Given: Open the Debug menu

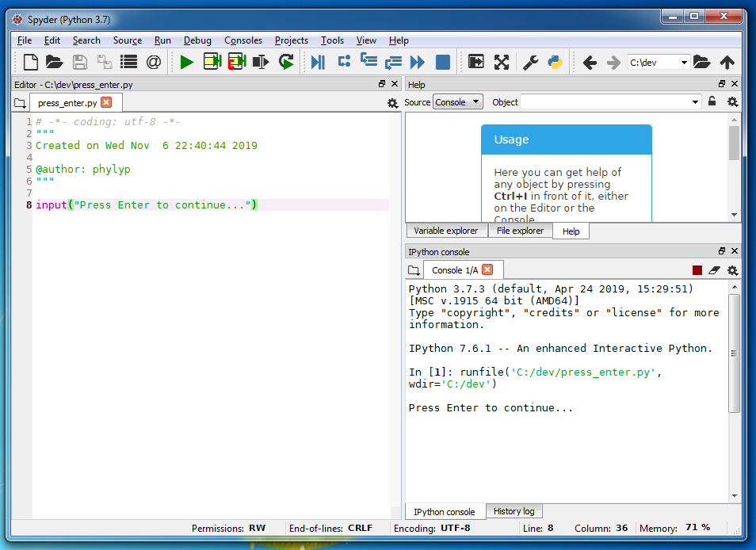Looking at the screenshot, I should pos(197,40).
